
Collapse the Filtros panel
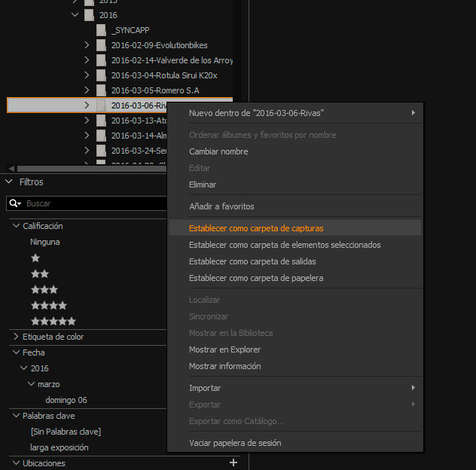[x=9, y=182]
